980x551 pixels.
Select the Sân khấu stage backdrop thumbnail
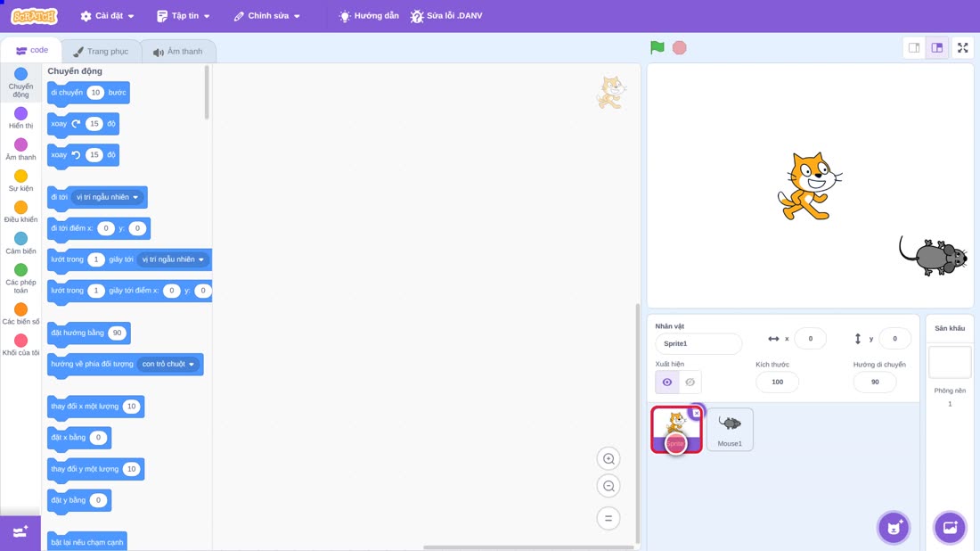[950, 362]
